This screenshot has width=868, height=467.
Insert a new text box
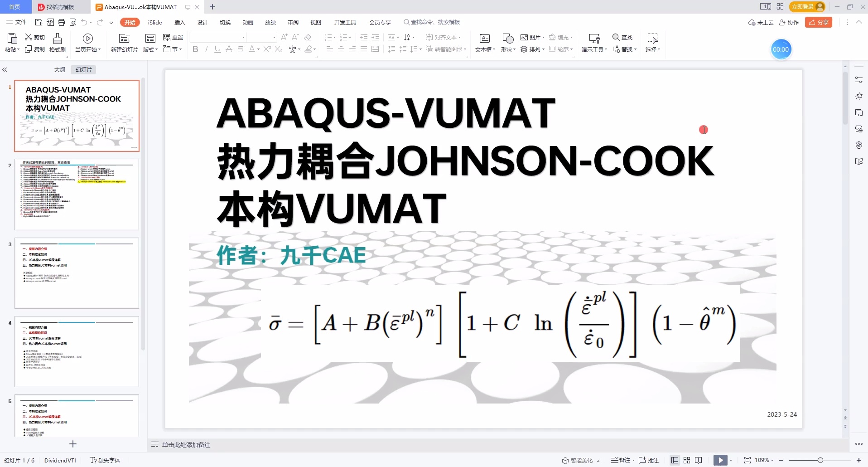pyautogui.click(x=484, y=43)
